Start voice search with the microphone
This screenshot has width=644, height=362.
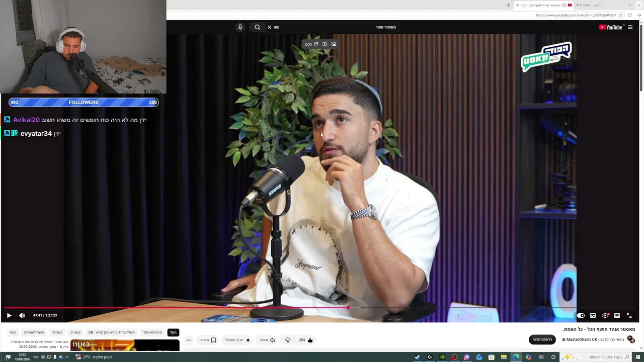tap(240, 27)
